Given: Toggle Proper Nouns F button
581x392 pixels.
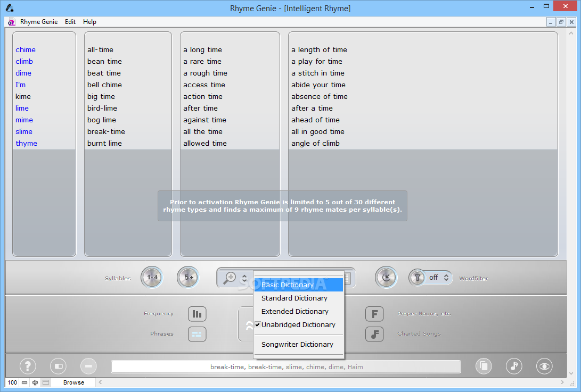Looking at the screenshot, I should click(x=374, y=314).
